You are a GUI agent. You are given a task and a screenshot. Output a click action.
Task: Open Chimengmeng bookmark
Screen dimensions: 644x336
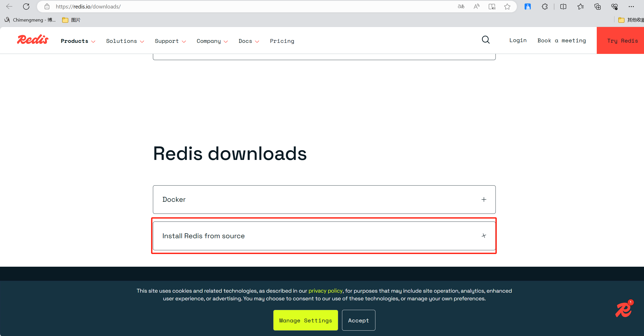coord(30,20)
